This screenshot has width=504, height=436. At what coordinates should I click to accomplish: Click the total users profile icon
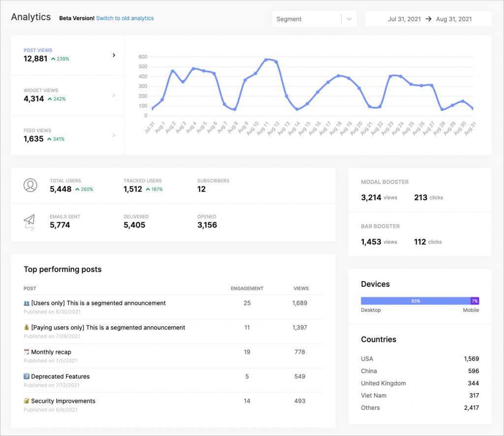pos(30,185)
